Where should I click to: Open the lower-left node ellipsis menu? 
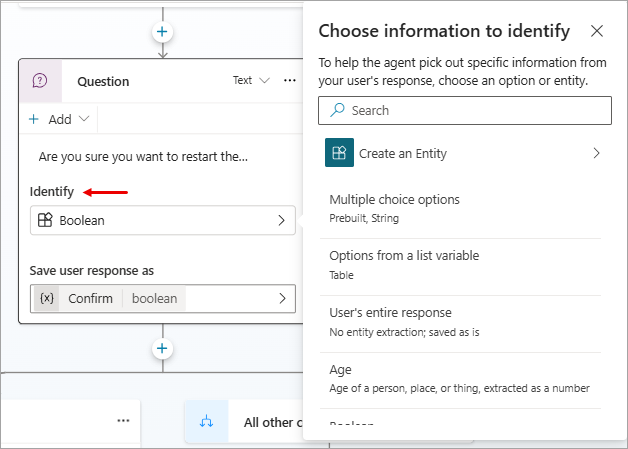[x=123, y=421]
